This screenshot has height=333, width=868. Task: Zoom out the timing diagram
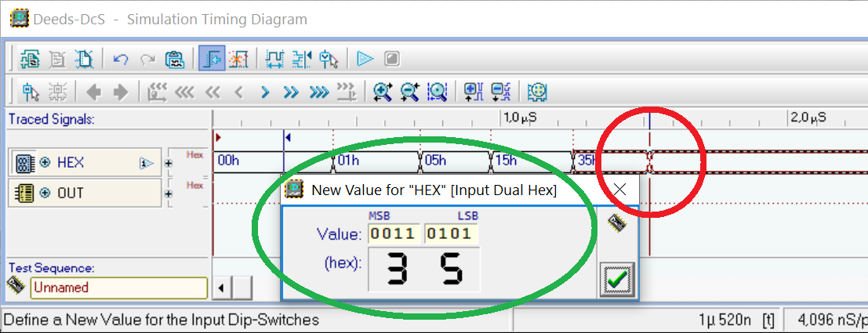409,92
